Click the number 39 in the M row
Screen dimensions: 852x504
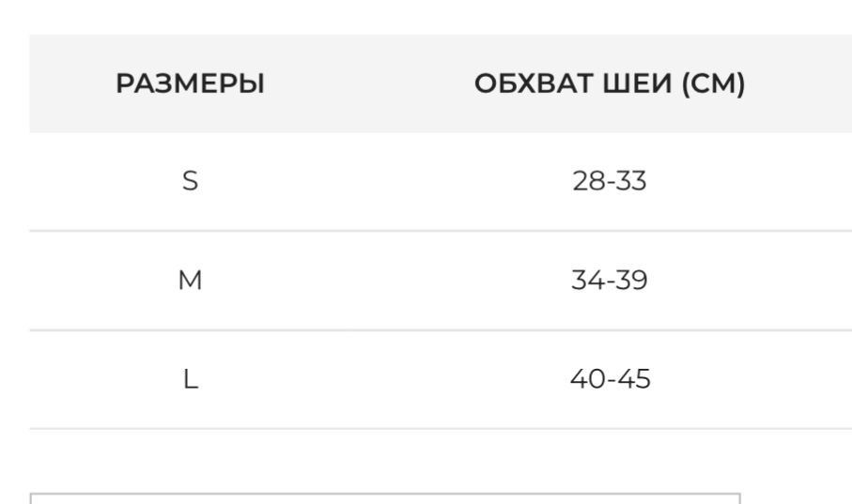pos(633,281)
